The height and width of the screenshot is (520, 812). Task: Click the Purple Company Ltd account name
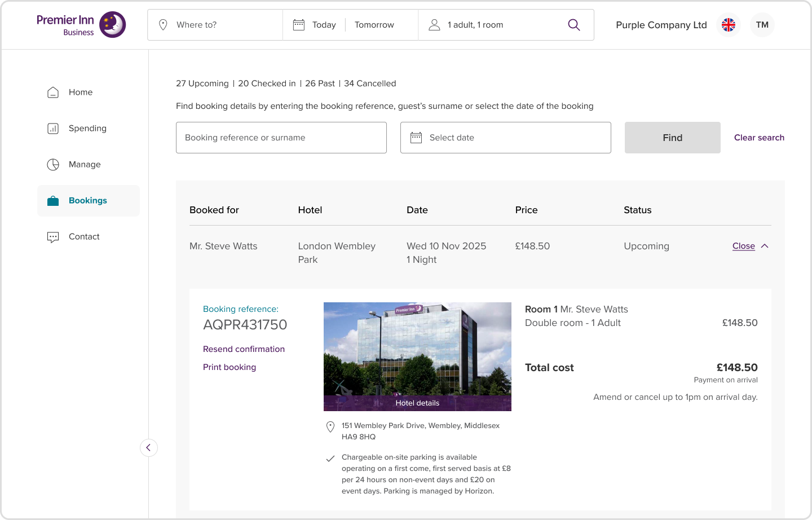(661, 25)
